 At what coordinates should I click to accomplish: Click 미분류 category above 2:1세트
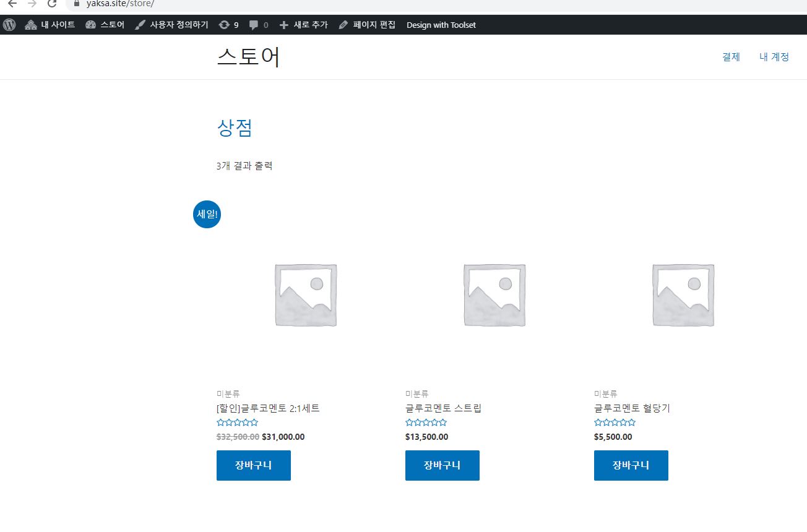coord(228,393)
